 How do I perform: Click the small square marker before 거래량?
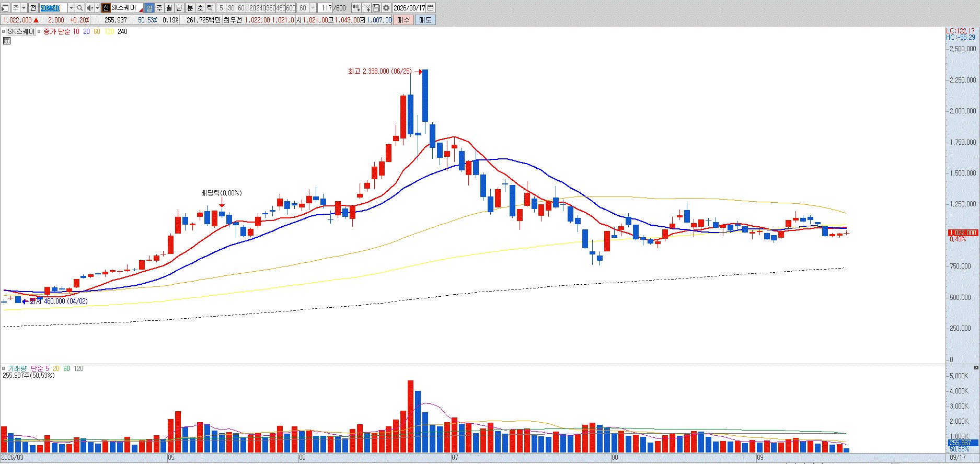(x=4, y=368)
